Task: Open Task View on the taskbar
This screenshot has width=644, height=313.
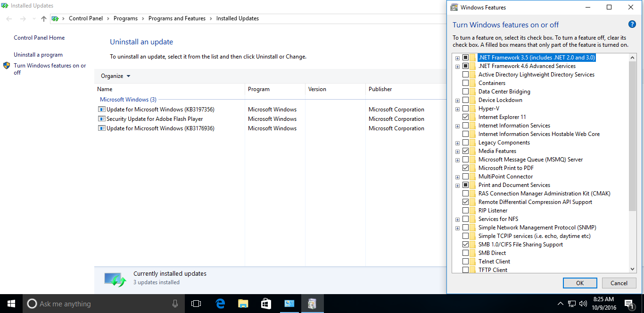Action: (x=196, y=304)
